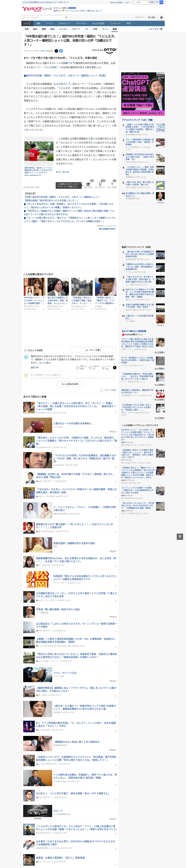
Task: Open settings gear next to 購入履歴
Action: [x=161, y=17]
